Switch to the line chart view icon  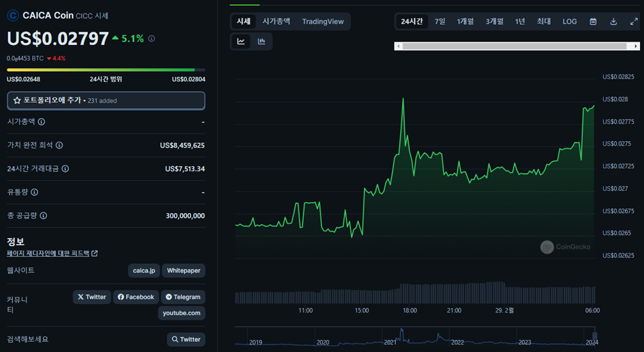coord(241,42)
